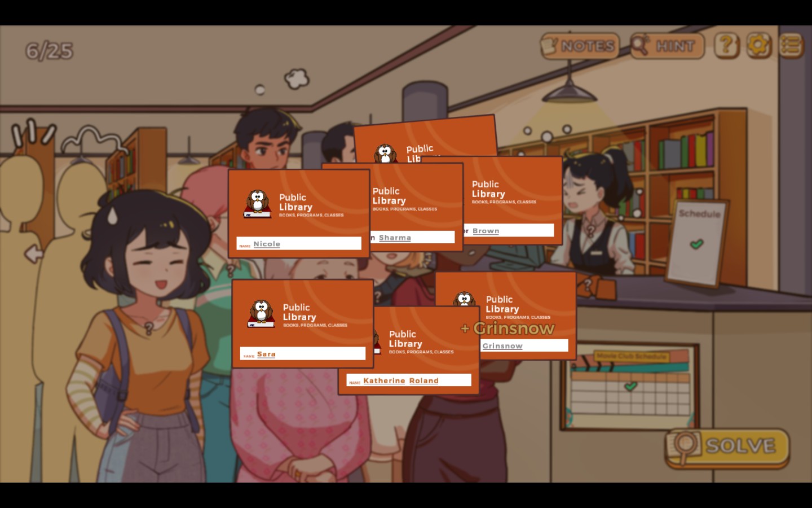Click the owl logo on Sara's card
The image size is (812, 508).
(x=261, y=314)
